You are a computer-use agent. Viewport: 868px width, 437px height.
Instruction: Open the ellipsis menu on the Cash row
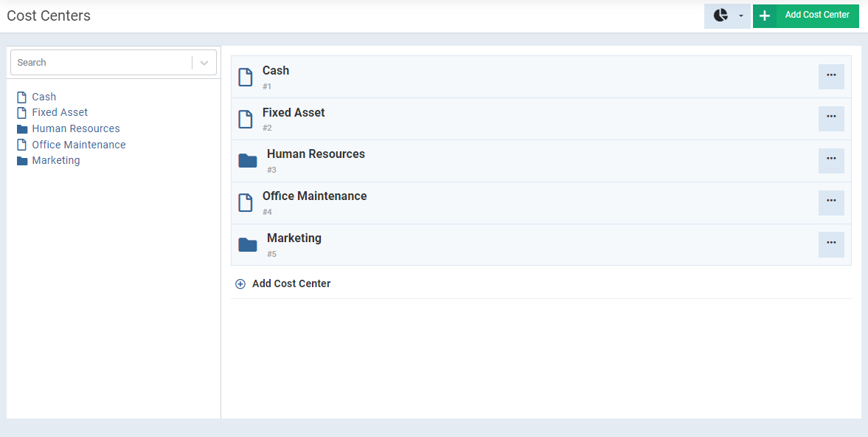(831, 76)
